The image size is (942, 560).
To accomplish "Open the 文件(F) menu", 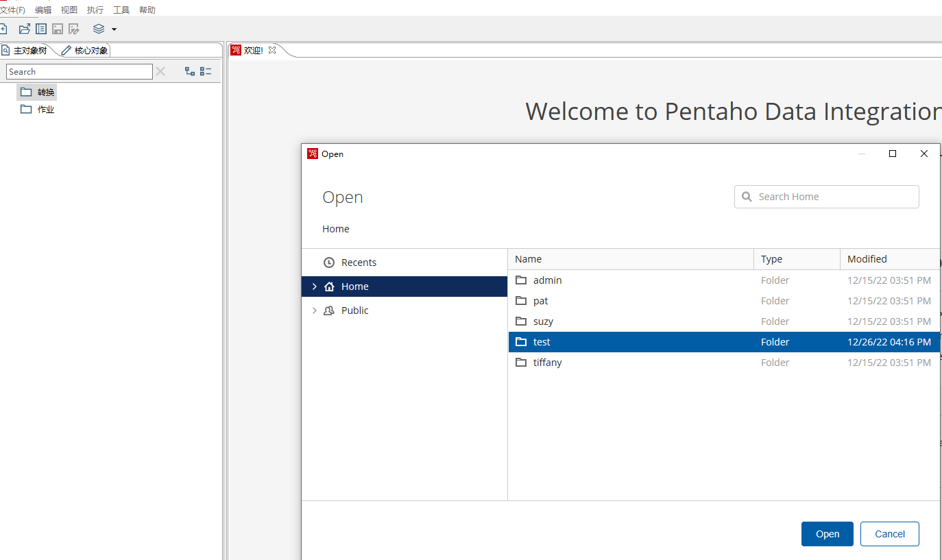I will coord(12,10).
